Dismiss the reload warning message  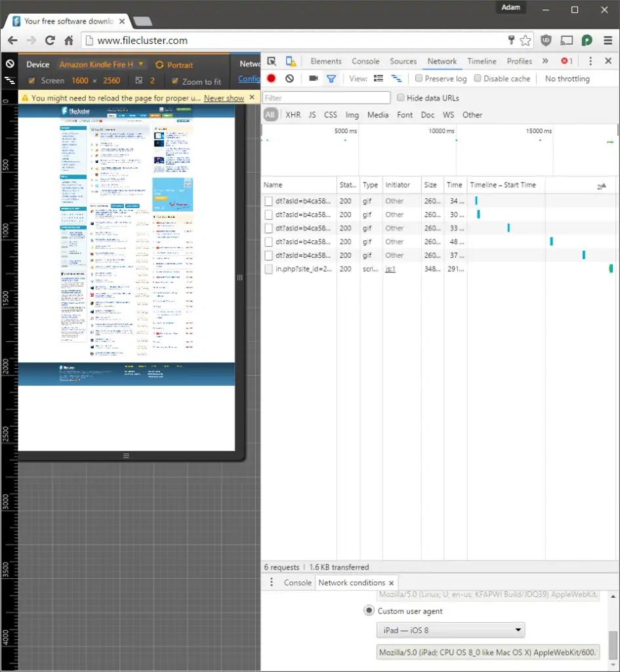252,97
